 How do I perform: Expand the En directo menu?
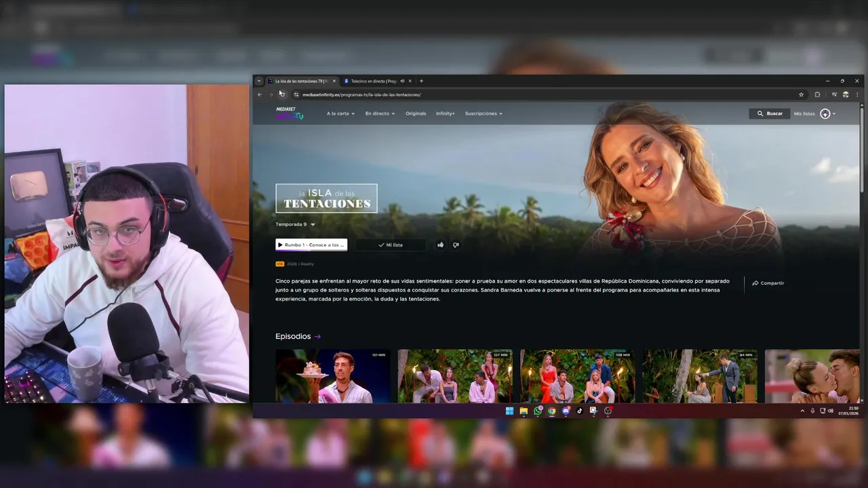pos(380,114)
